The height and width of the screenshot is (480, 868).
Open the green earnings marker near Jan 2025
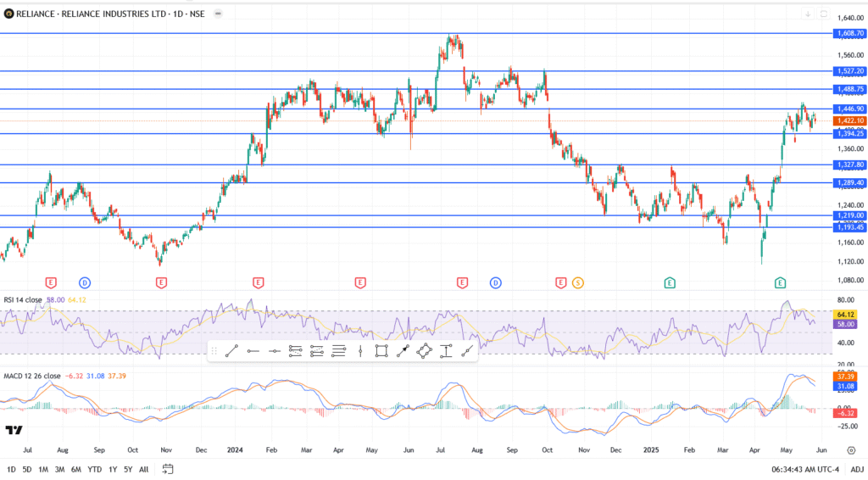click(670, 283)
